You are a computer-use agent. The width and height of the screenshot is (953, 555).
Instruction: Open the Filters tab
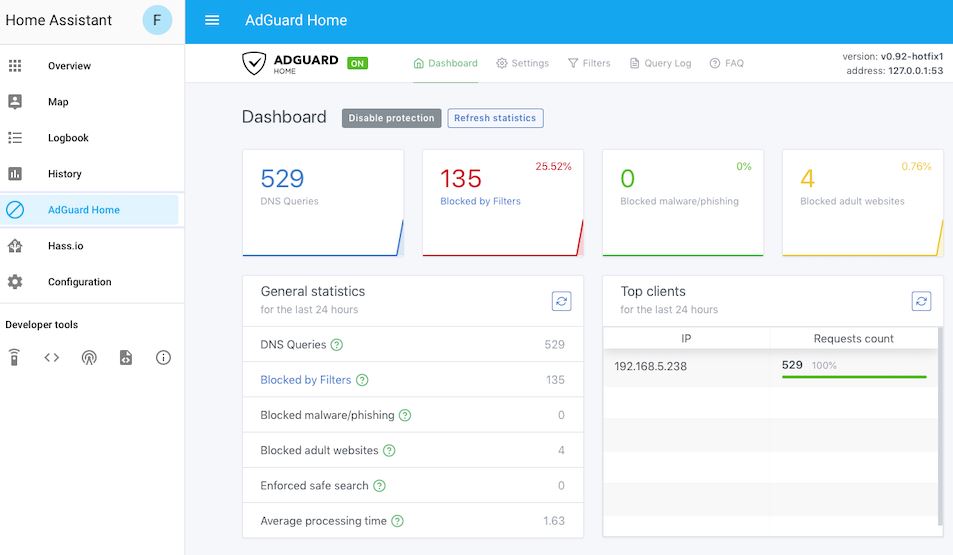[589, 63]
